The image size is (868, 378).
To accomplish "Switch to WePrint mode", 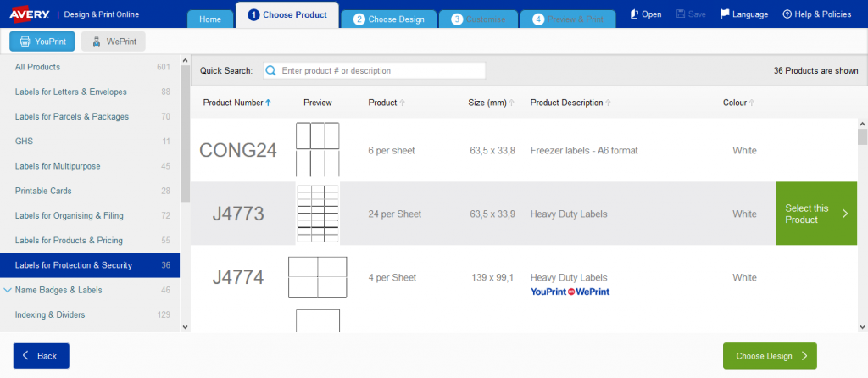I will pos(114,42).
